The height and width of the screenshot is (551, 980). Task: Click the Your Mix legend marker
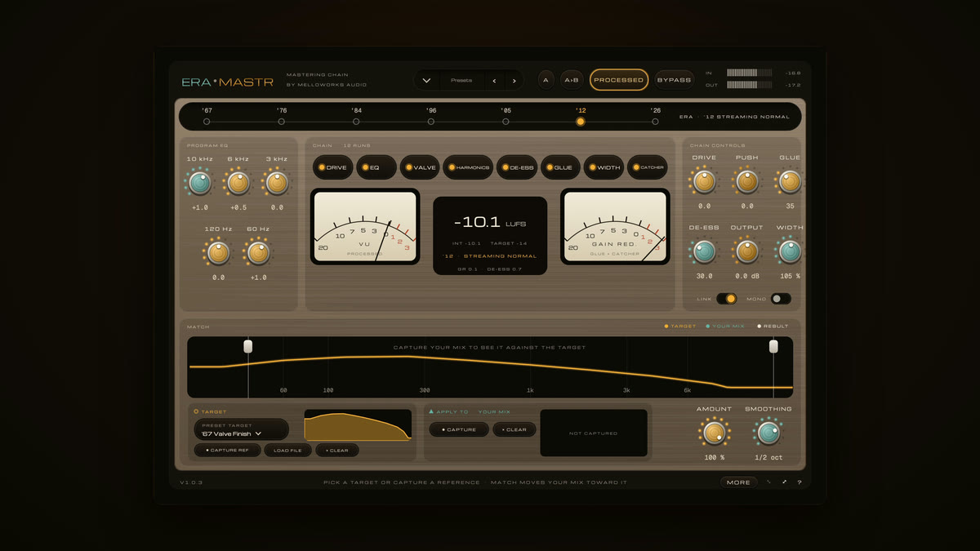[707, 326]
